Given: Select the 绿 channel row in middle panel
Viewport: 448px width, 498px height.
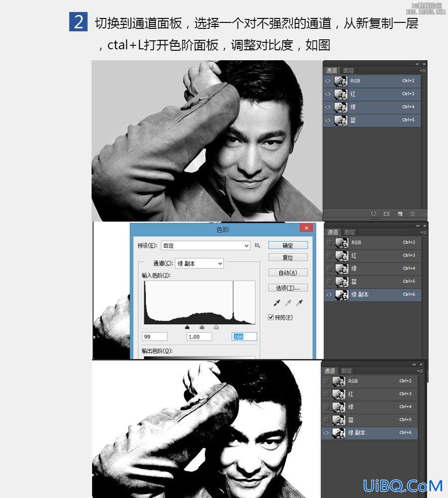Looking at the screenshot, I should (x=373, y=269).
